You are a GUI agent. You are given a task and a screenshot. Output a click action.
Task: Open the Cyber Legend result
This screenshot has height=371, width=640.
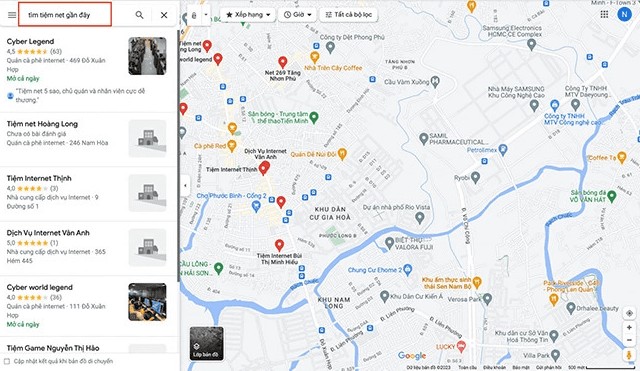pos(89,70)
